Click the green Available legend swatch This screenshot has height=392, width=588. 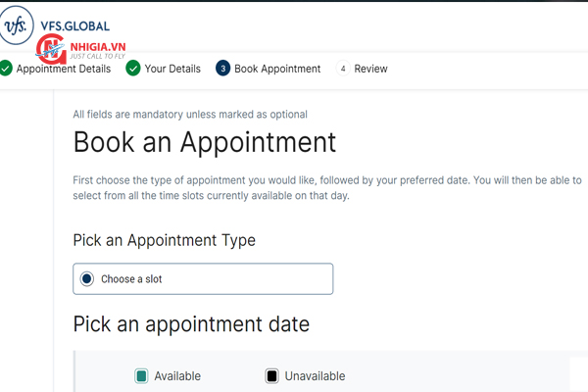(141, 376)
